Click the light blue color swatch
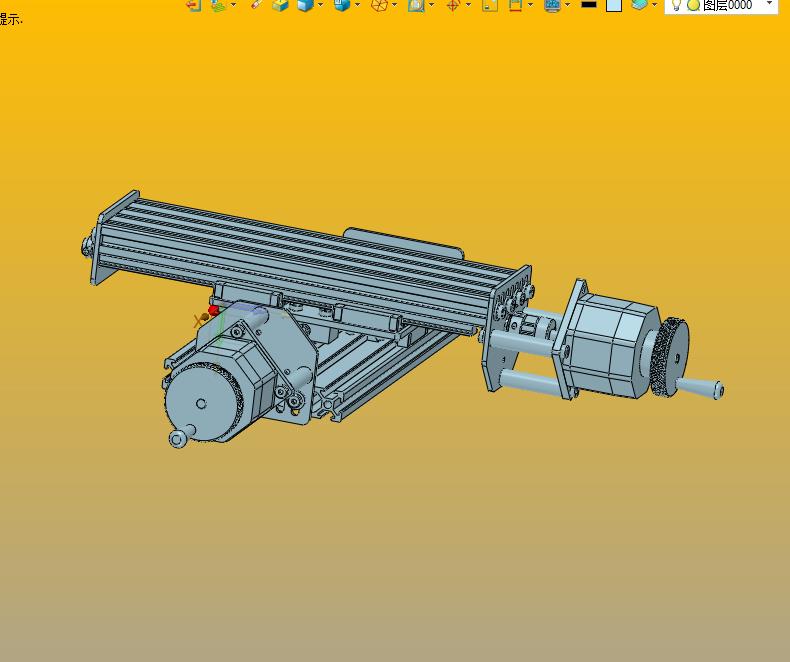Image resolution: width=790 pixels, height=662 pixels. [614, 5]
